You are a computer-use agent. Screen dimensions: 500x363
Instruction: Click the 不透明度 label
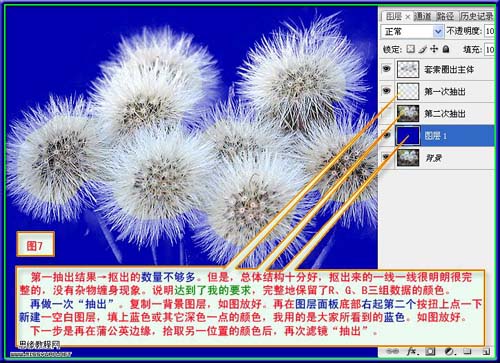(x=464, y=31)
